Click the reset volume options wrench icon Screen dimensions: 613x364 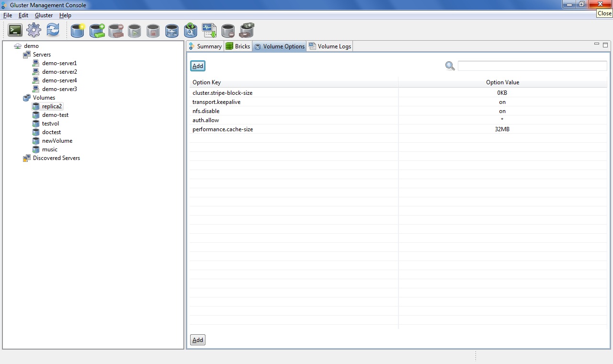click(191, 31)
